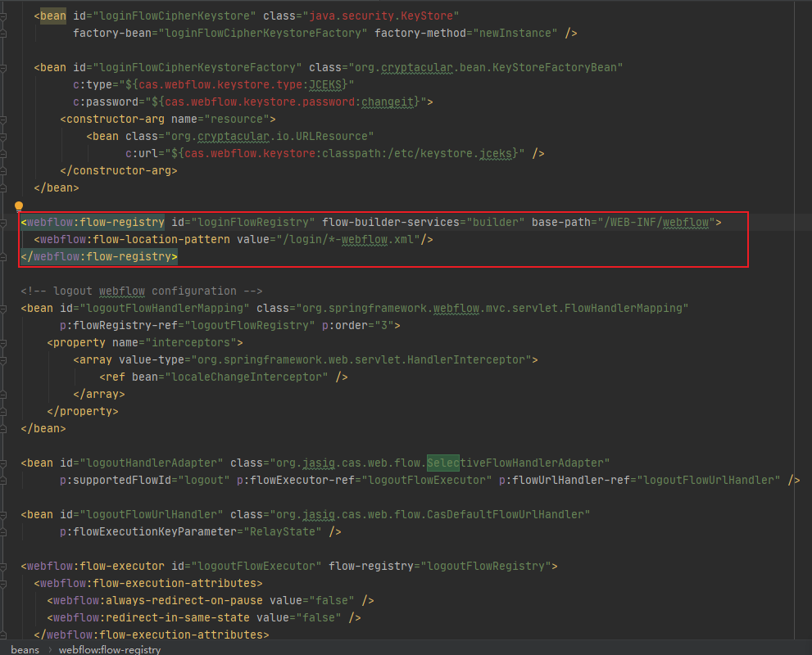Click the opening webflow:flow-registry tag name
The width and height of the screenshot is (812, 655).
coord(96,223)
